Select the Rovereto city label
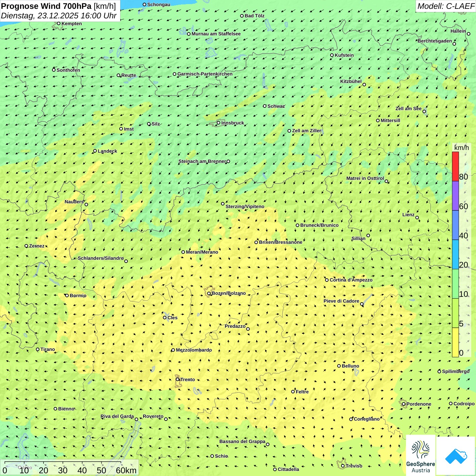476x476 pixels. tap(153, 416)
